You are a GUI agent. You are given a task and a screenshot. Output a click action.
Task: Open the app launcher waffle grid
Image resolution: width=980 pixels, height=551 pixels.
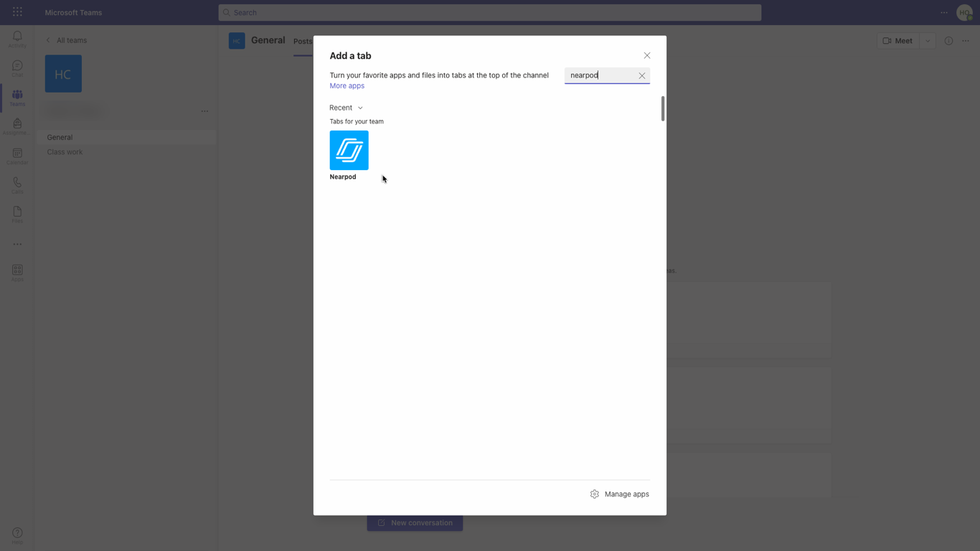coord(17,12)
